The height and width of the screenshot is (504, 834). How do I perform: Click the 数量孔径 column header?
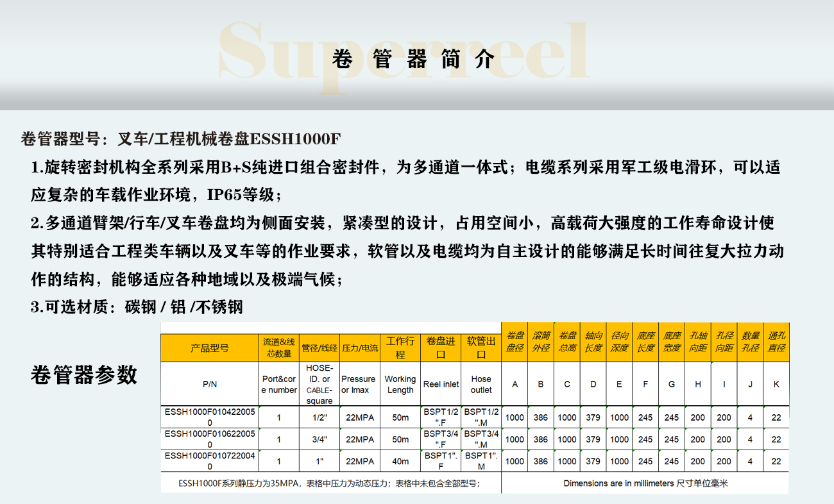pos(751,342)
